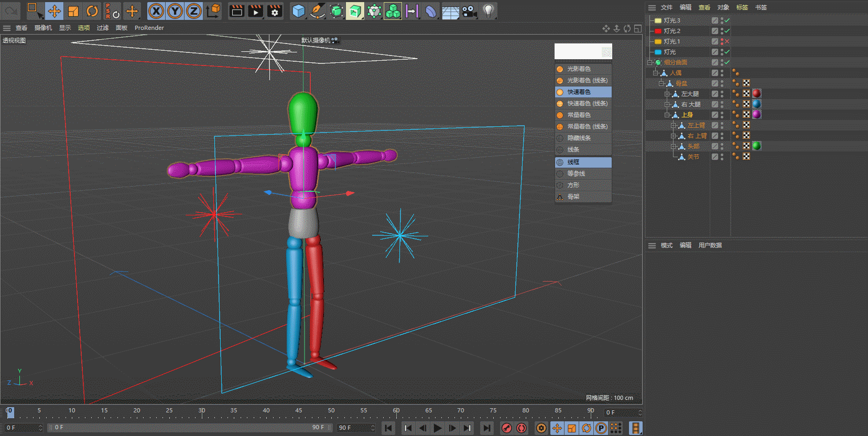Click the Scale tool icon
This screenshot has height=436, width=868.
[73, 11]
